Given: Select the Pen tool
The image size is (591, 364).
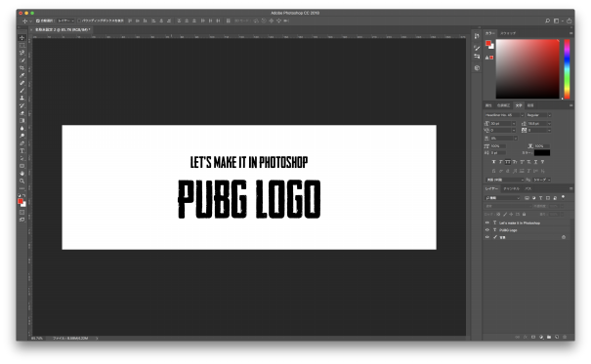Looking at the screenshot, I should [21, 143].
